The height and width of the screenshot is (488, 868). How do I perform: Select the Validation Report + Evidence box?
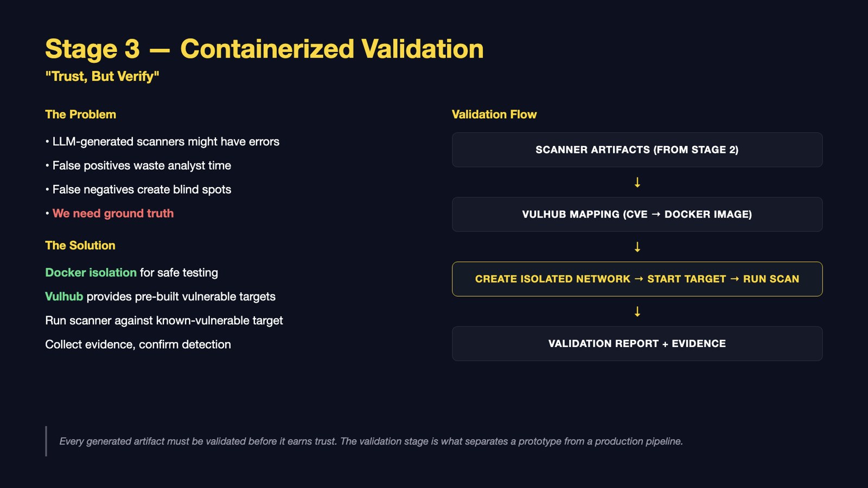point(637,343)
